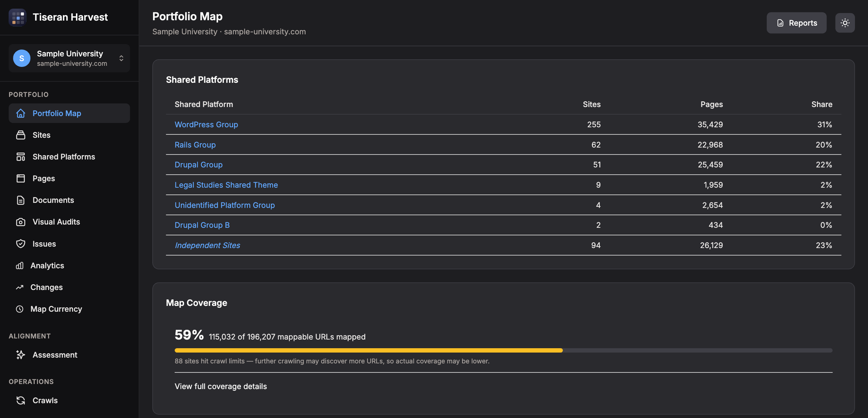Click the Visual Audits camera icon
The image size is (868, 418).
click(x=21, y=222)
